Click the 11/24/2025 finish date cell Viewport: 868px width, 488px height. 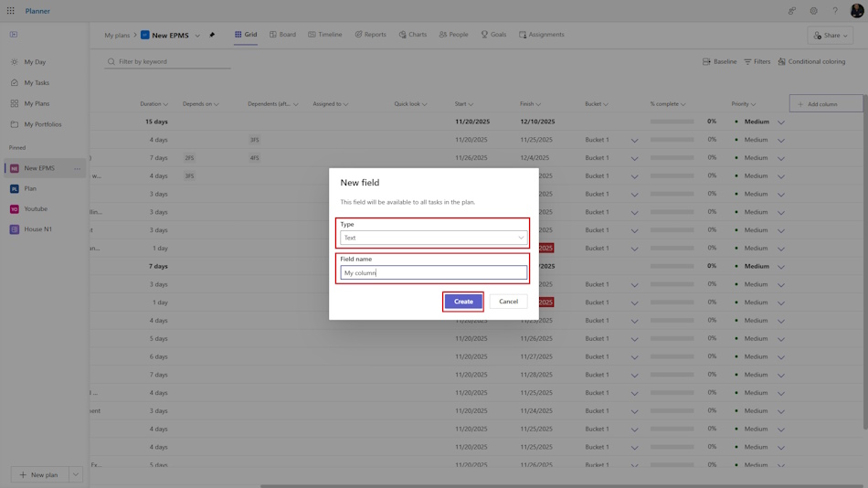coord(535,411)
